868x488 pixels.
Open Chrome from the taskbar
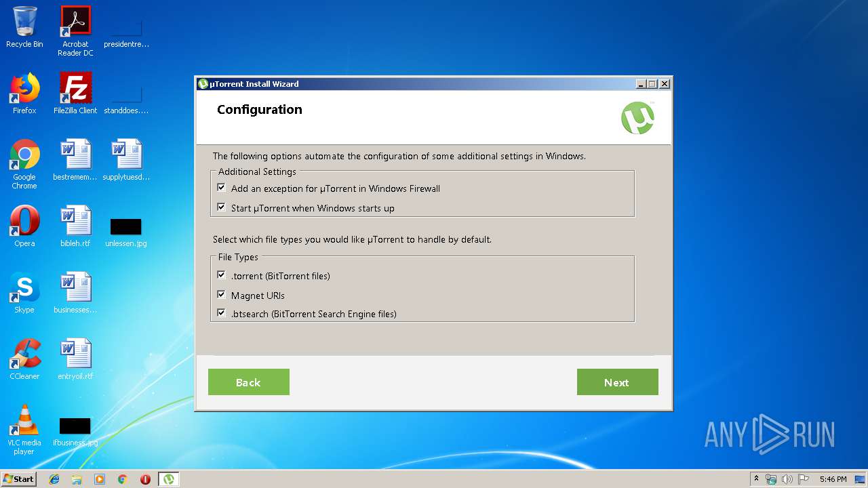[122, 479]
